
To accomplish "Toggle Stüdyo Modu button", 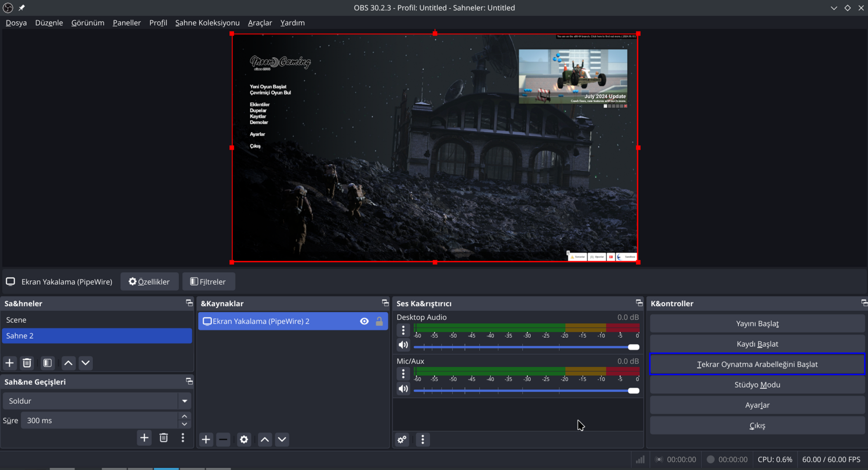I will pos(757,384).
